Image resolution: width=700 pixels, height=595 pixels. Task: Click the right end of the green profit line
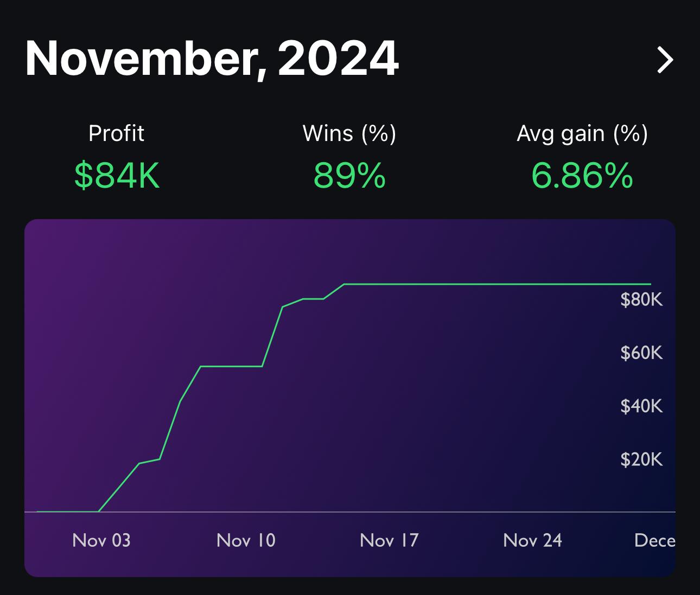click(x=650, y=284)
